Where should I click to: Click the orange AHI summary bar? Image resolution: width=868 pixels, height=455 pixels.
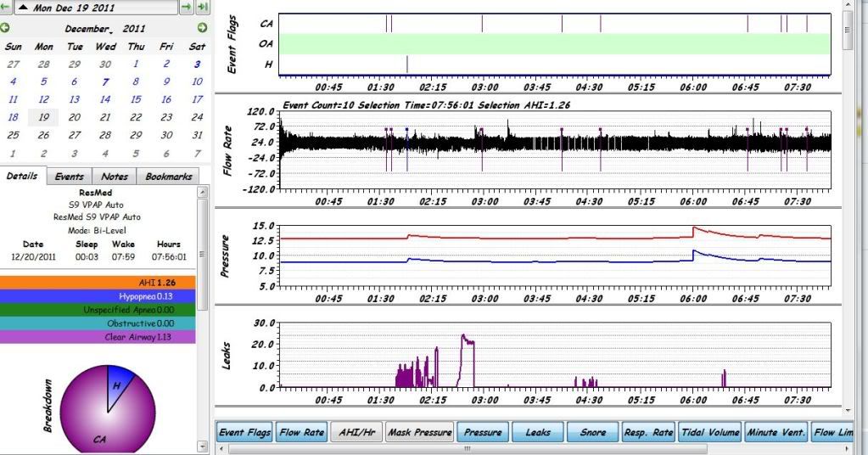pyautogui.click(x=98, y=283)
